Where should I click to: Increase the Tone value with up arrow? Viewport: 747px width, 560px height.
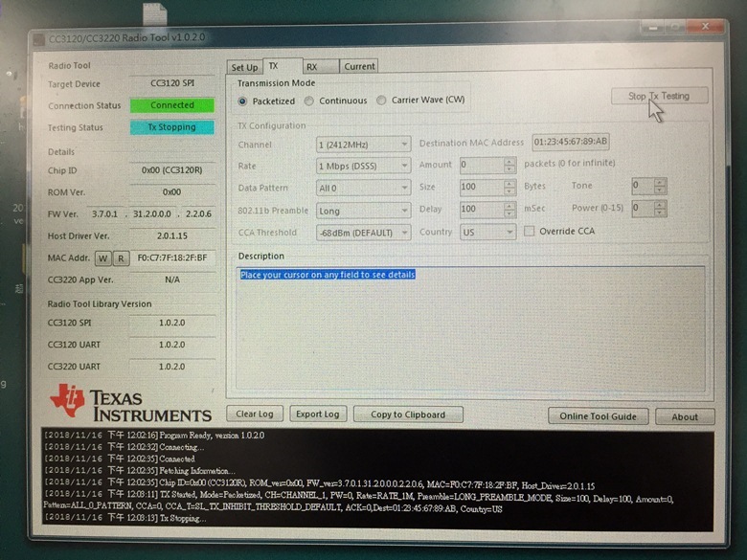pos(660,182)
